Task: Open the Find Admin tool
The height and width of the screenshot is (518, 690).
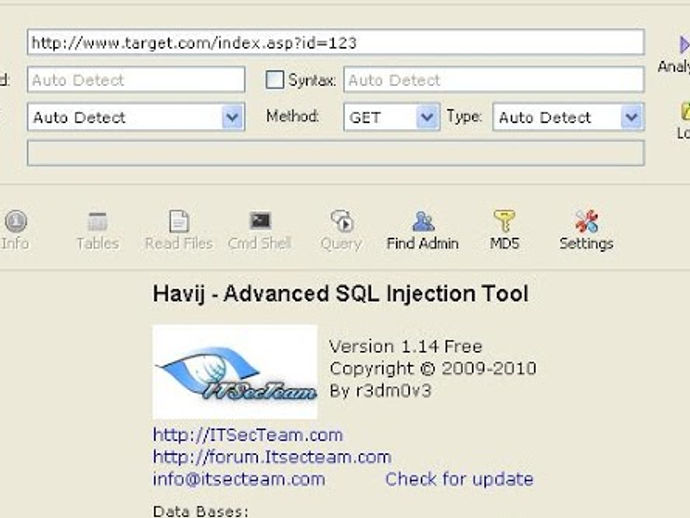Action: pos(422,221)
